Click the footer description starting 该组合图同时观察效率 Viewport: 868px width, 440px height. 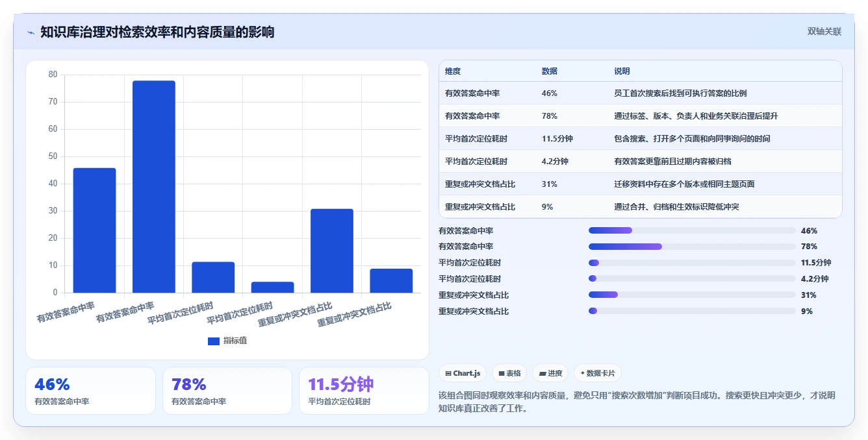coord(637,402)
